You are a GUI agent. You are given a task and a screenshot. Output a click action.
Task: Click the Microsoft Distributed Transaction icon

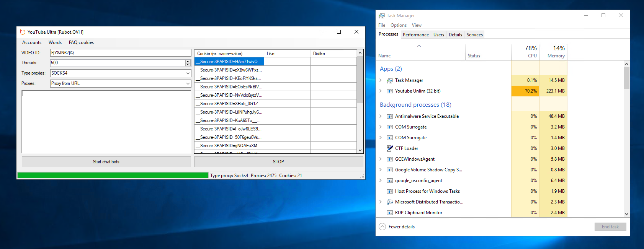point(390,202)
